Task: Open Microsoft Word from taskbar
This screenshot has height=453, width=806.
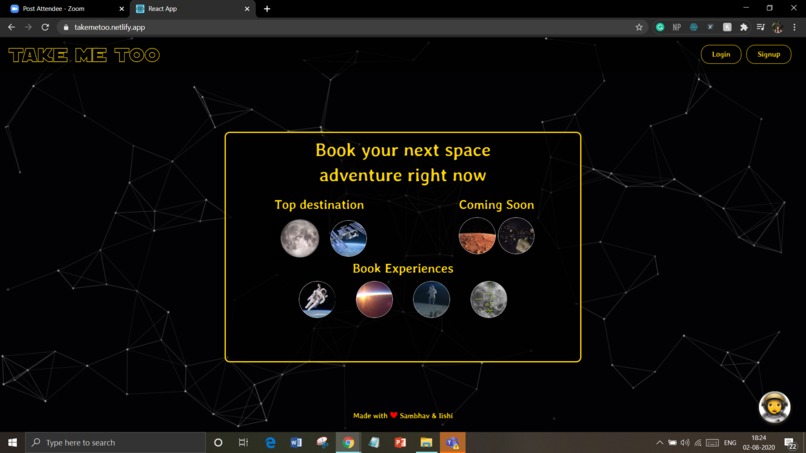Action: click(x=296, y=442)
